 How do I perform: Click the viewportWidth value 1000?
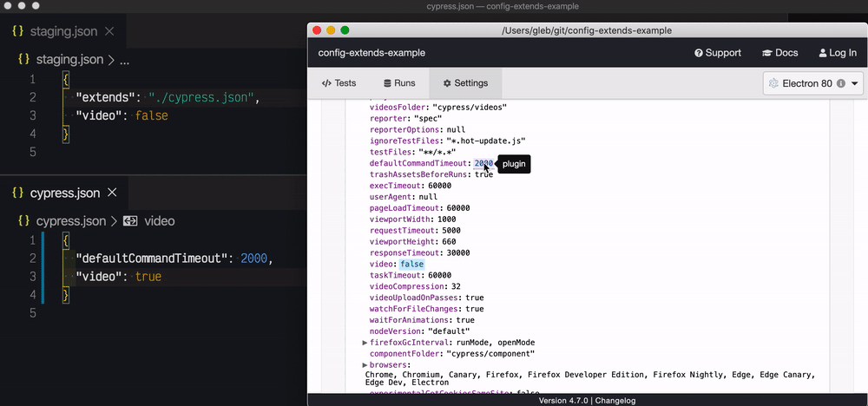(x=447, y=219)
